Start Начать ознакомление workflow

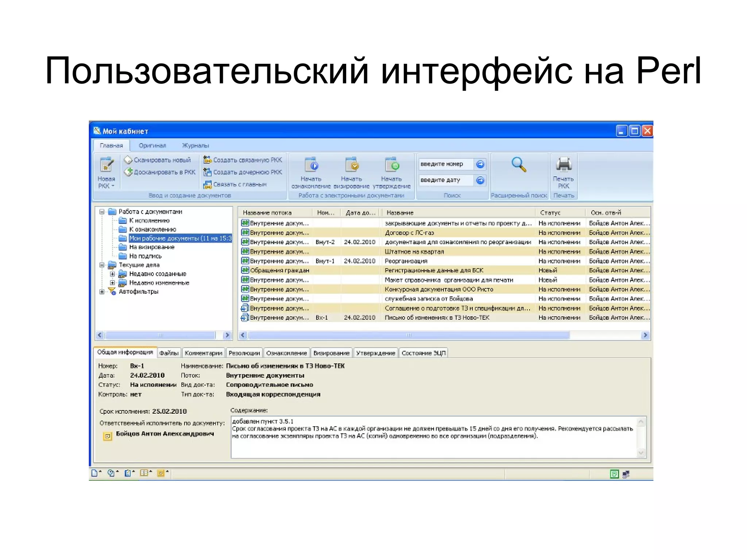pos(311,165)
